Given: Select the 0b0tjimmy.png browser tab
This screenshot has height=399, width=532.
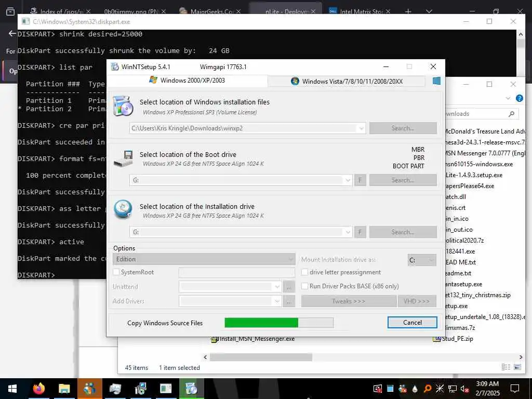Looking at the screenshot, I should 135,11.
